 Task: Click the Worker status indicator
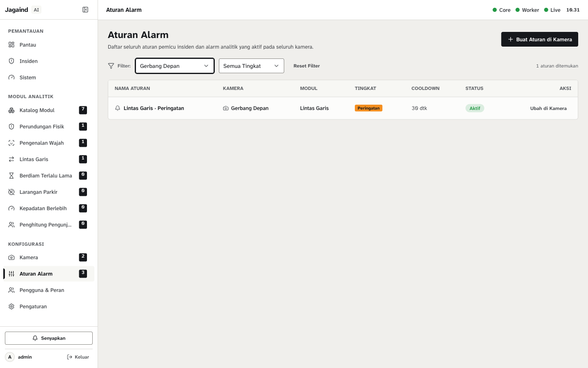point(527,10)
